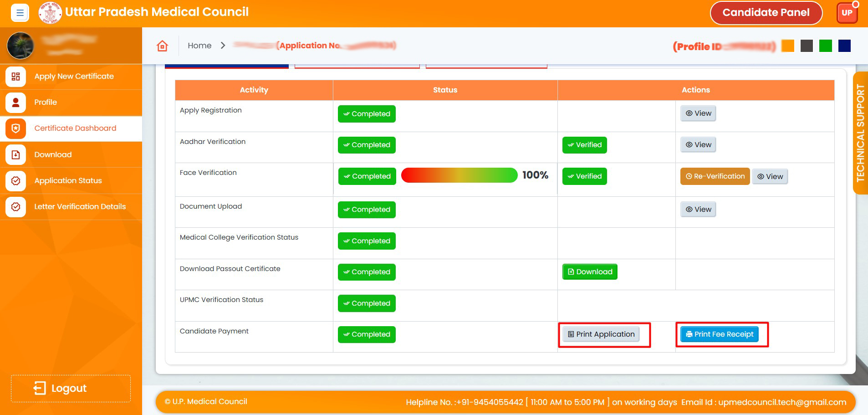Screen dimensions: 868x415
Task: Open the Application Status menu item
Action: (71, 181)
